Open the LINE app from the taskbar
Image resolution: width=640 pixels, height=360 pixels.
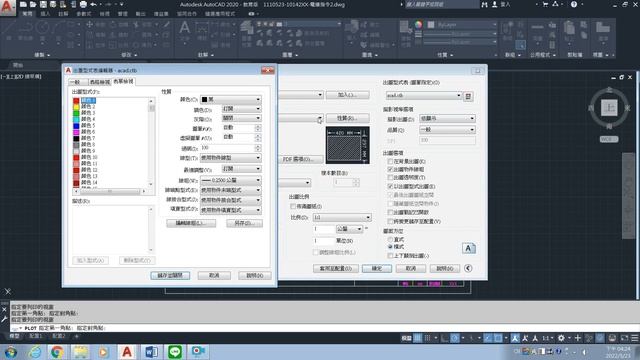175,352
